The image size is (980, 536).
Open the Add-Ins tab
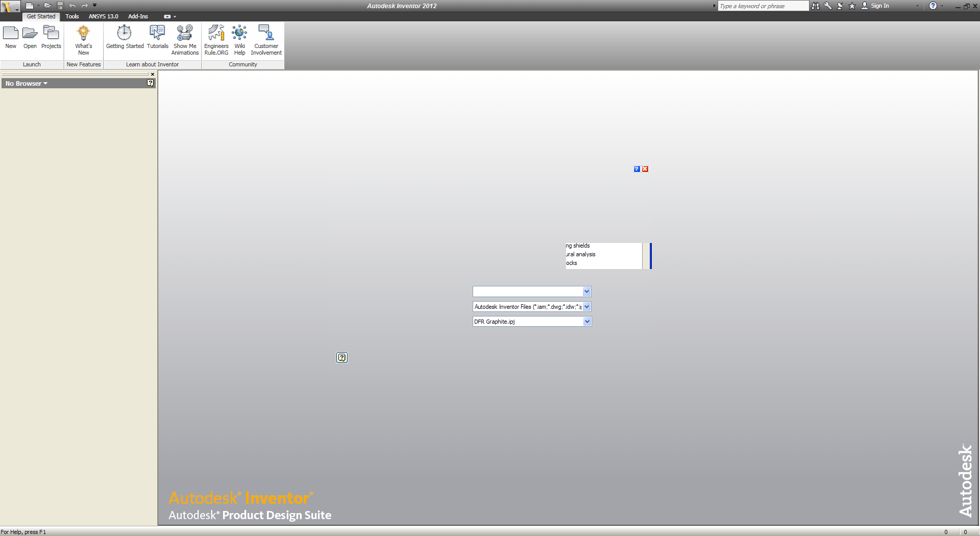pyautogui.click(x=138, y=16)
